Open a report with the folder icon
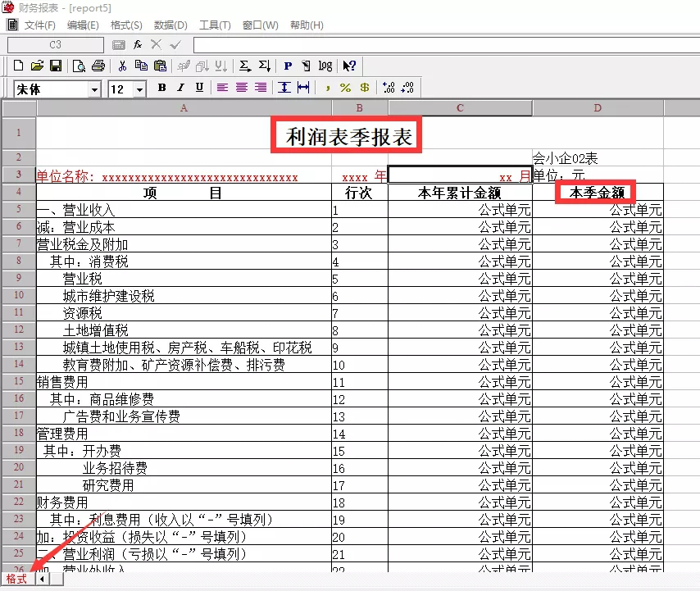This screenshot has height=591, width=700. (37, 66)
